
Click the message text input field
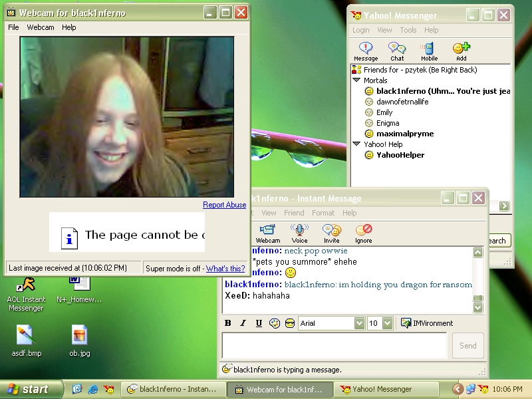click(334, 345)
